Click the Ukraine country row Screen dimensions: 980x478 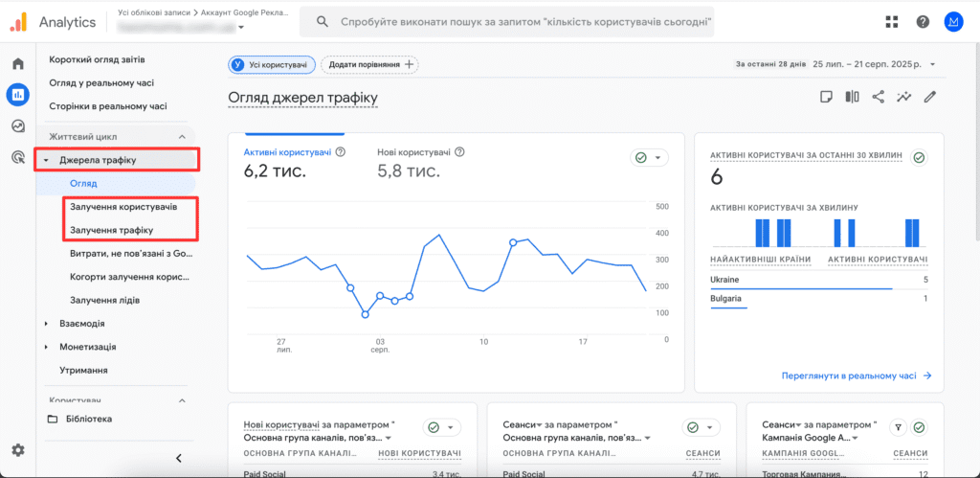tap(819, 280)
